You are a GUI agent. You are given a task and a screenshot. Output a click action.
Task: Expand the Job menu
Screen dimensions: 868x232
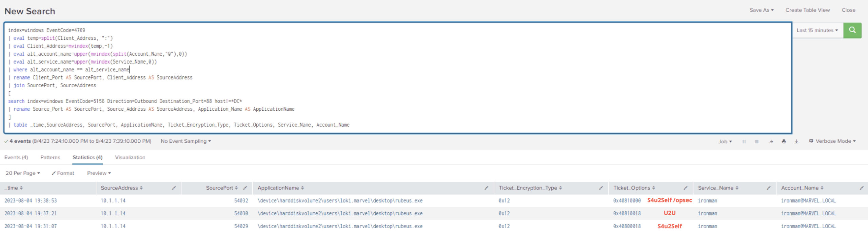(725, 141)
